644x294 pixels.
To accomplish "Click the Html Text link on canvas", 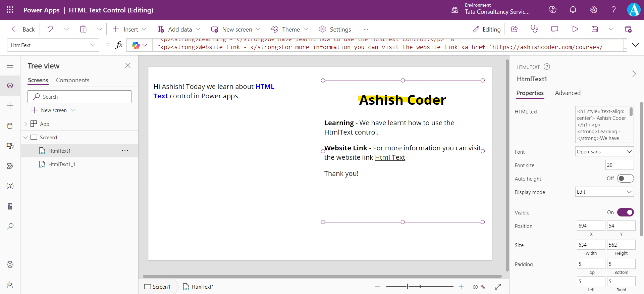I will (x=390, y=157).
